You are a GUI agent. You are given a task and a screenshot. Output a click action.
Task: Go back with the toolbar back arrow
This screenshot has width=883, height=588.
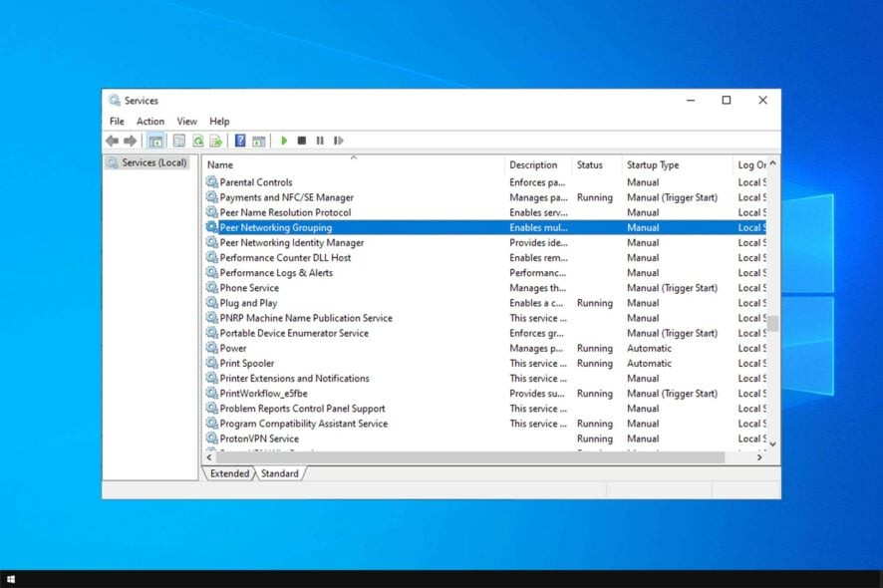(112, 141)
